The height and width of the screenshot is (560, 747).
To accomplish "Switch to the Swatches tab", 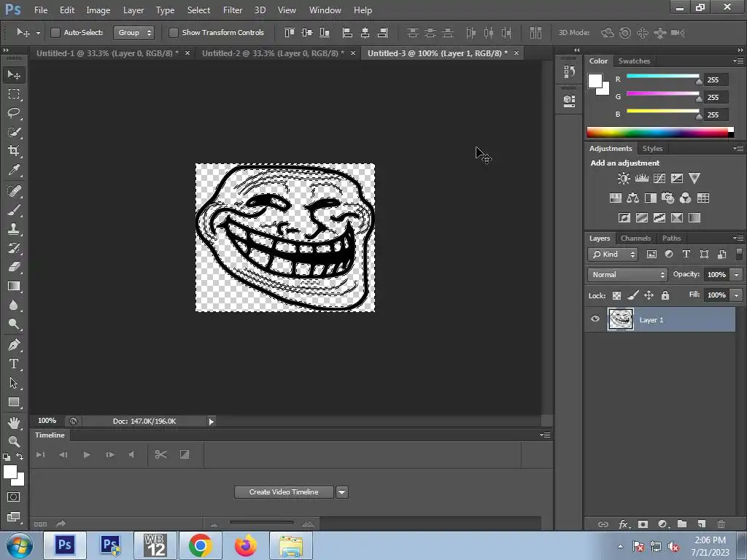I will pyautogui.click(x=634, y=61).
